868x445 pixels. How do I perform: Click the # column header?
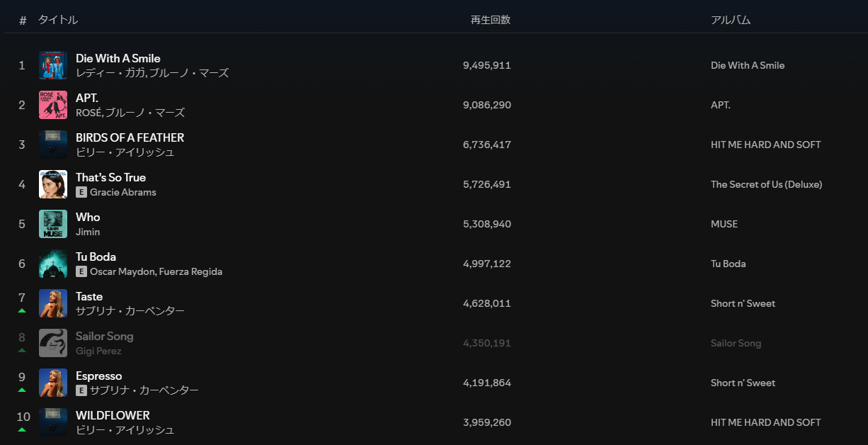tap(23, 21)
